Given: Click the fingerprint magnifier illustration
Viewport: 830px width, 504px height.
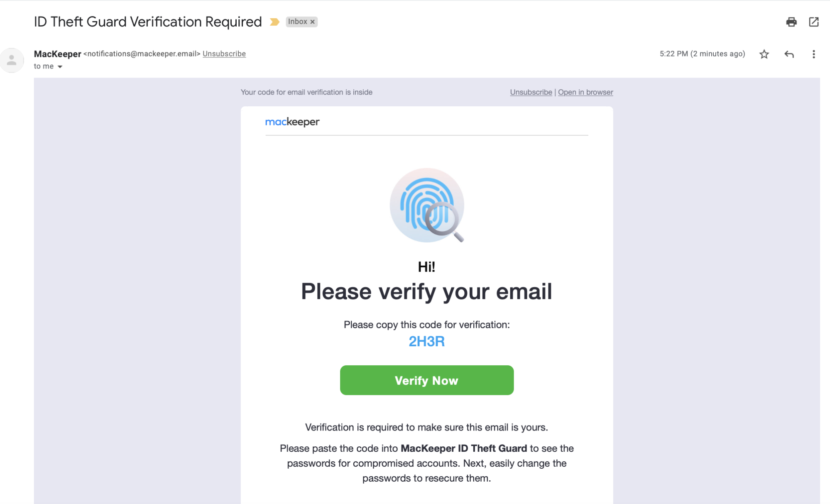Looking at the screenshot, I should (x=427, y=205).
